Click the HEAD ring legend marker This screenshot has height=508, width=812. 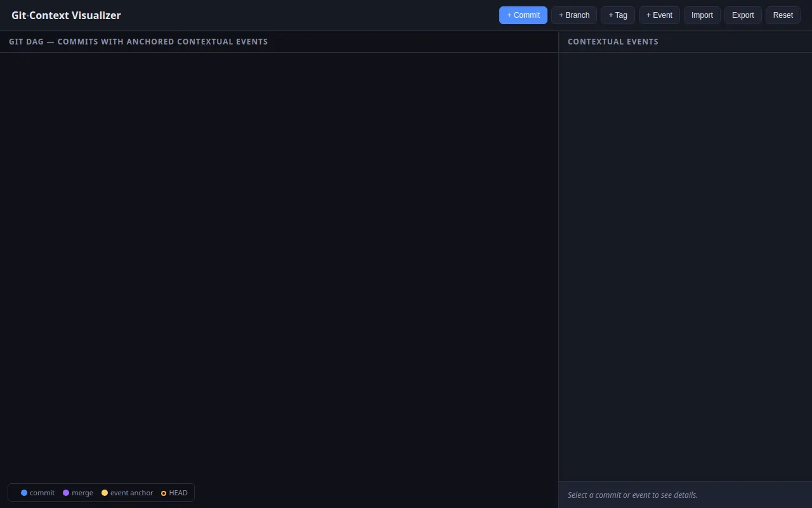(x=164, y=493)
